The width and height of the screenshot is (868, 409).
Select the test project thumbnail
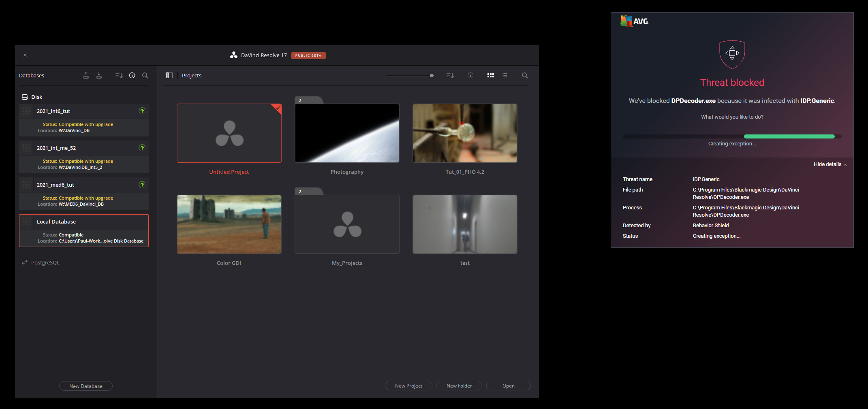tap(465, 224)
